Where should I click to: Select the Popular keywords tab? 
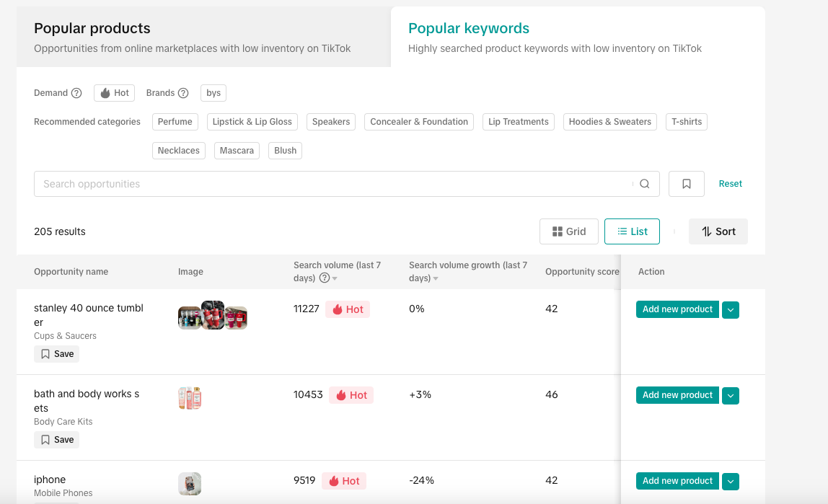point(469,29)
